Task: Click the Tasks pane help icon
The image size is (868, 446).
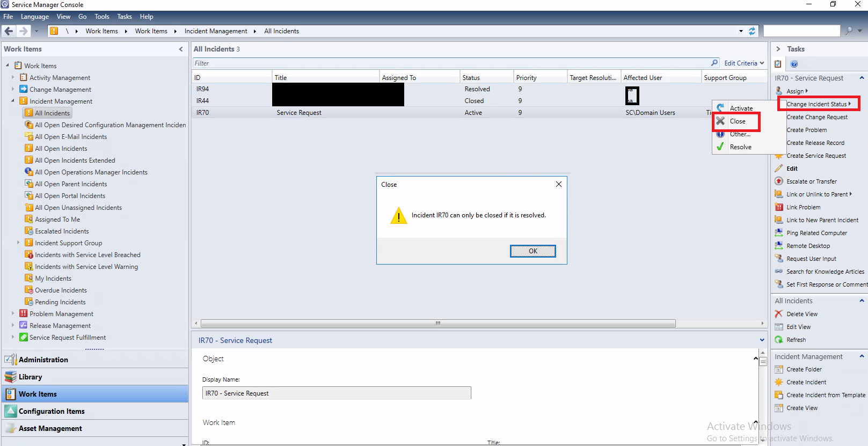Action: (x=794, y=64)
